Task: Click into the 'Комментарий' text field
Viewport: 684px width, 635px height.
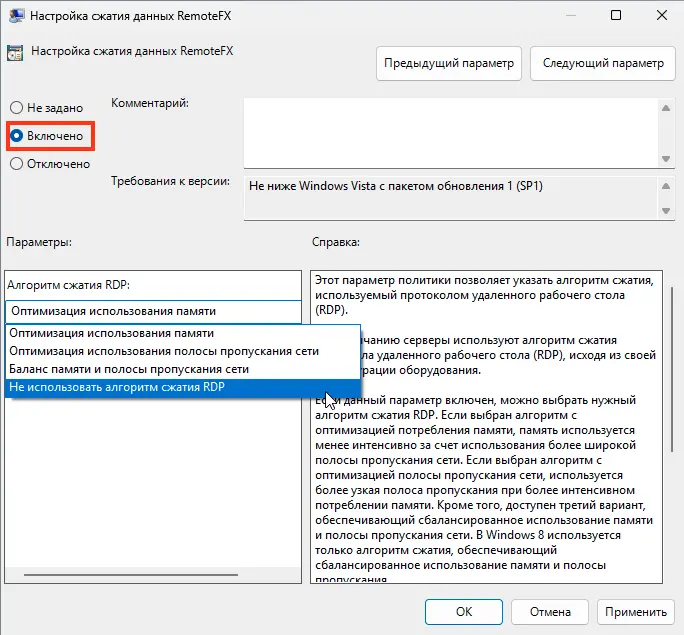Action: 451,133
